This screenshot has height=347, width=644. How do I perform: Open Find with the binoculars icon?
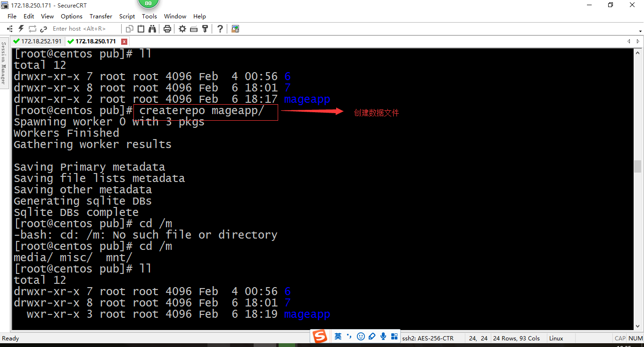(152, 29)
